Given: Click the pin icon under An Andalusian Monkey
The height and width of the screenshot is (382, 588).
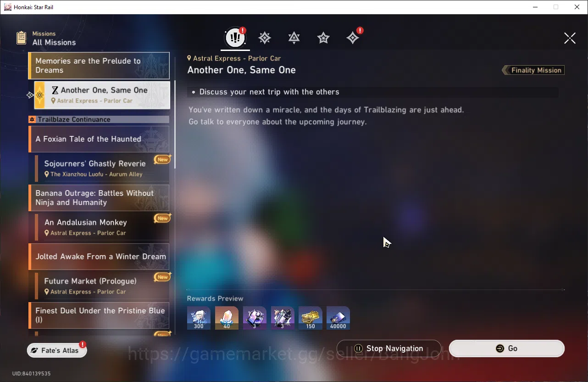Looking at the screenshot, I should coord(47,233).
